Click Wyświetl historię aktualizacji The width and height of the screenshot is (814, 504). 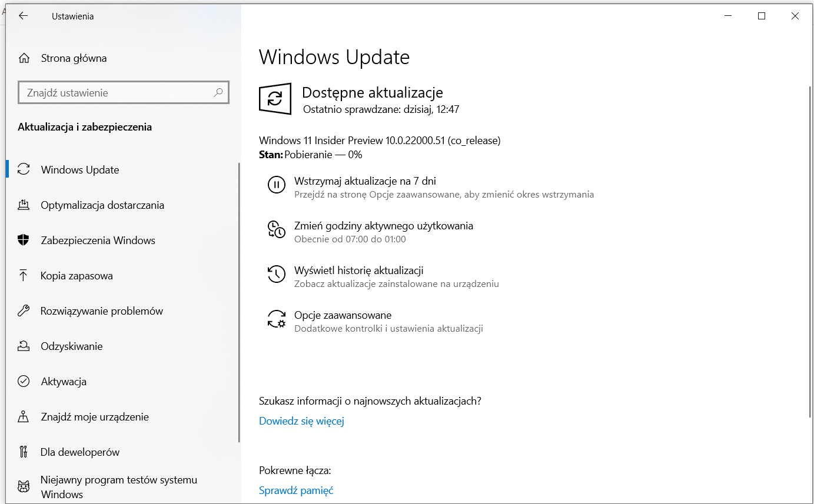pyautogui.click(x=359, y=271)
